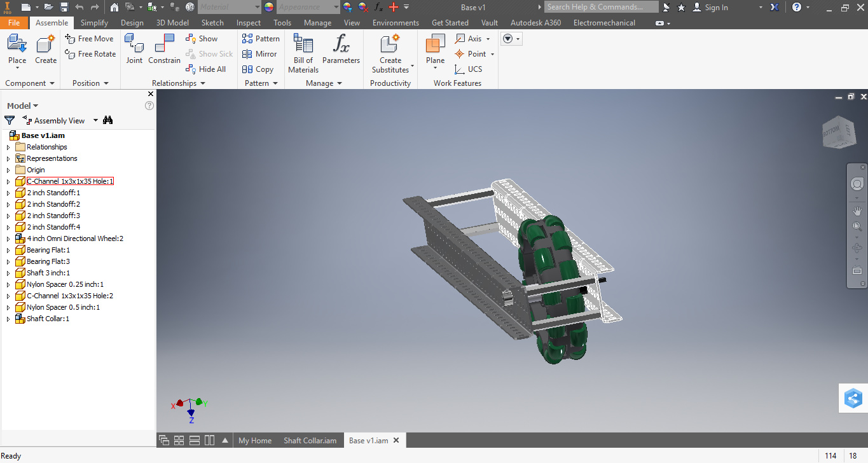The height and width of the screenshot is (463, 868).
Task: Expand the Shaft Collar:1 node
Action: 8,319
